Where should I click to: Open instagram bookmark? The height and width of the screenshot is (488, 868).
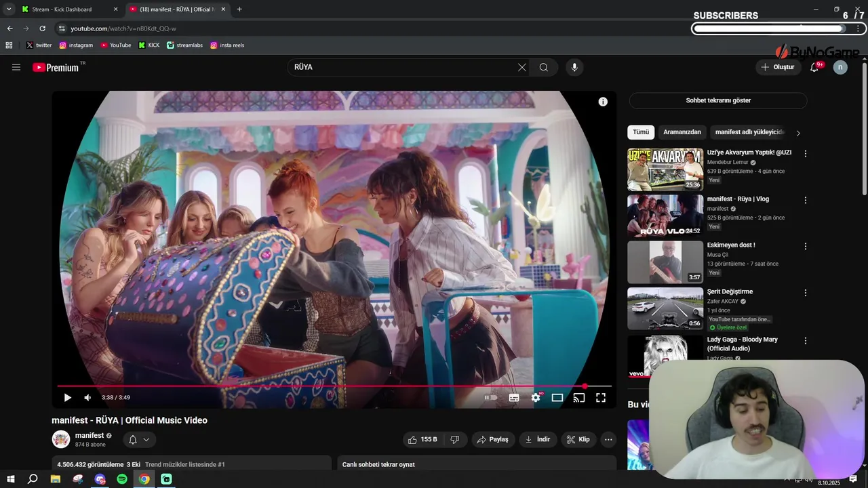pyautogui.click(x=76, y=45)
